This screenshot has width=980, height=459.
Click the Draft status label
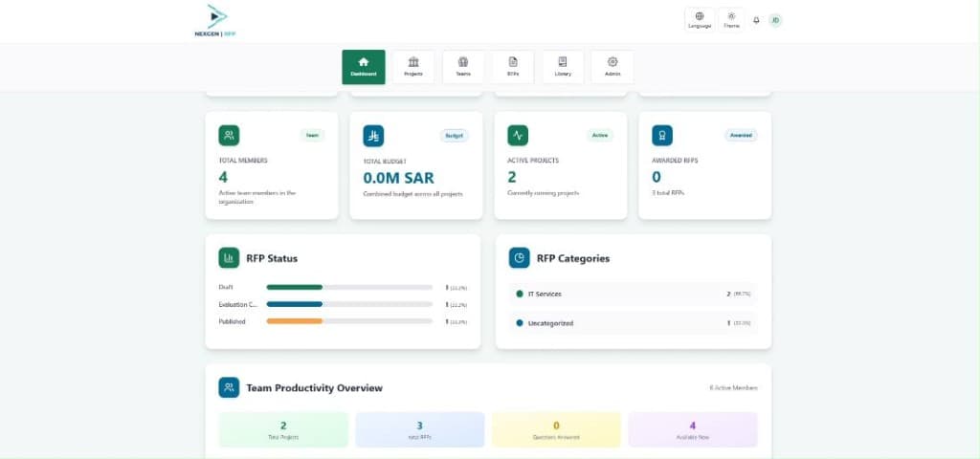pos(226,287)
